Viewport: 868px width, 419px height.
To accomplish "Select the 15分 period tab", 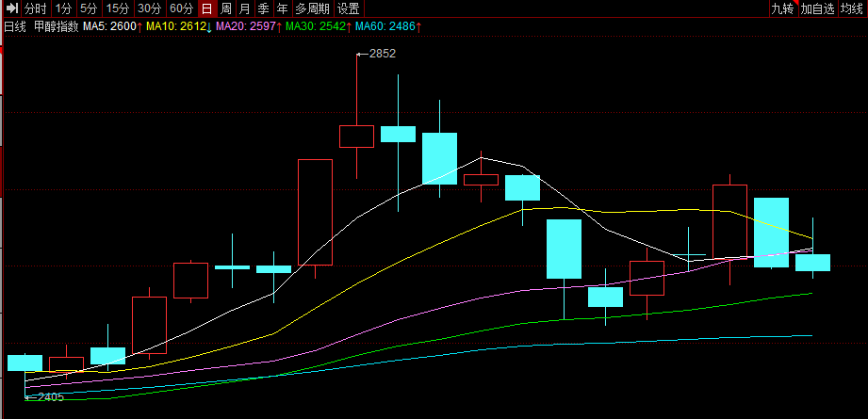I will point(117,8).
